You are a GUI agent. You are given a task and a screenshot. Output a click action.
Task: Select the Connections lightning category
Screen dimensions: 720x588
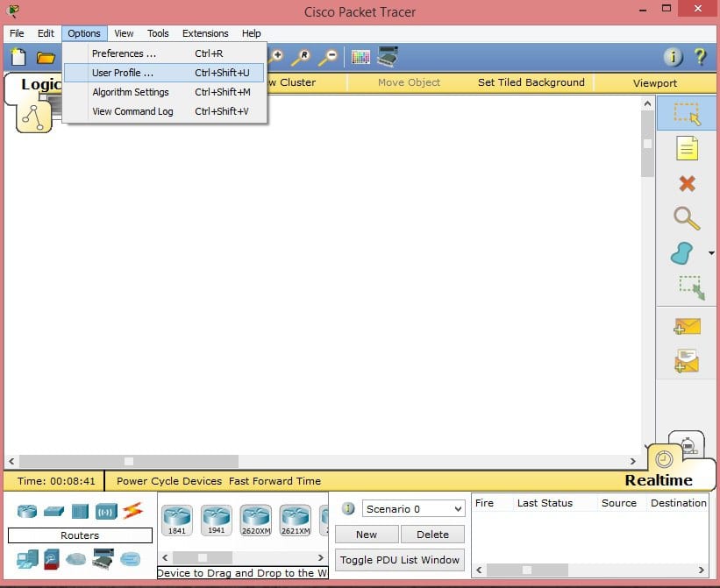click(132, 511)
